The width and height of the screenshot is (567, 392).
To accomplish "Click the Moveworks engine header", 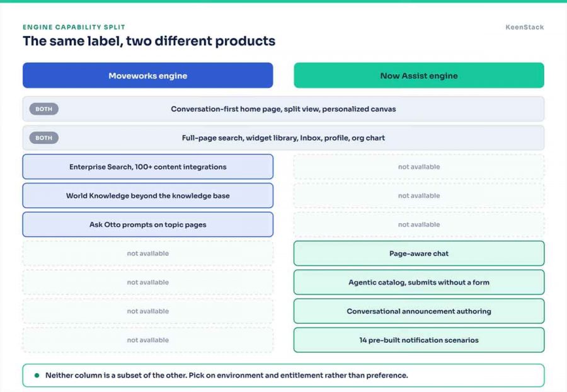I will [x=147, y=75].
